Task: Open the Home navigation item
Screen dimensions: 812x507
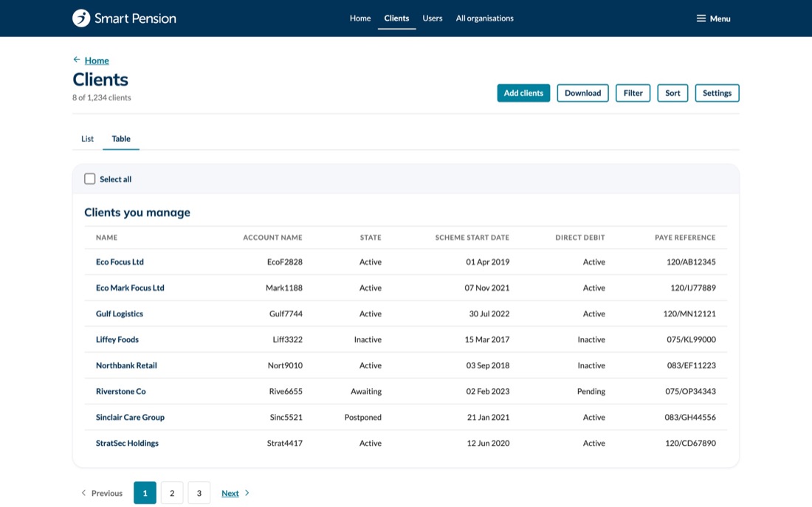Action: [360, 18]
